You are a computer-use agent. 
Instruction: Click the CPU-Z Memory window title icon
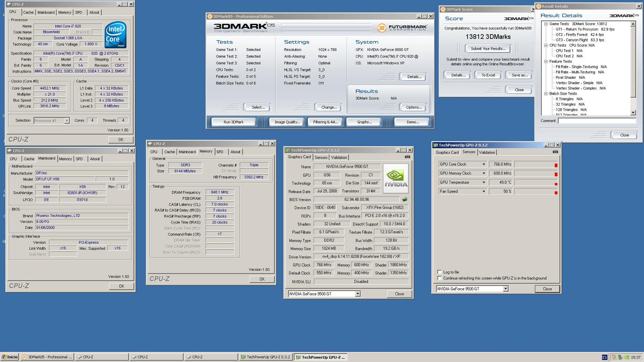tap(150, 144)
